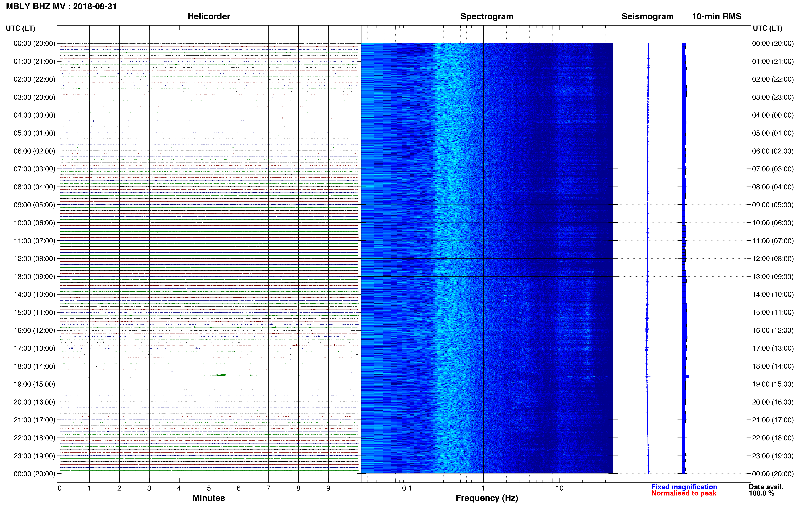812x508 pixels.
Task: Click the '1' tick on the frequency axis
Action: pos(483,488)
